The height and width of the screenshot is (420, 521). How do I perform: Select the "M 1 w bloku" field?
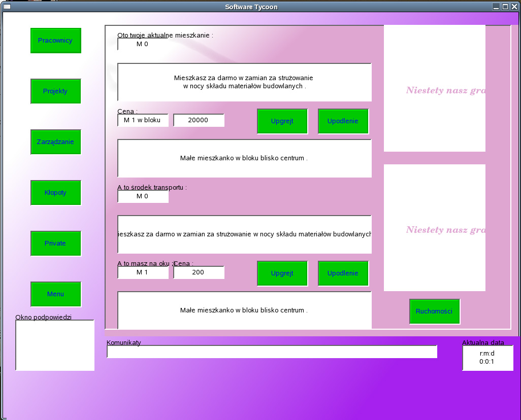pos(143,120)
